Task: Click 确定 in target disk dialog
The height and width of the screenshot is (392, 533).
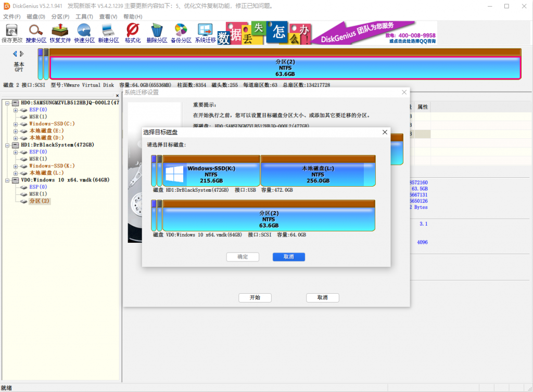Action: 243,257
